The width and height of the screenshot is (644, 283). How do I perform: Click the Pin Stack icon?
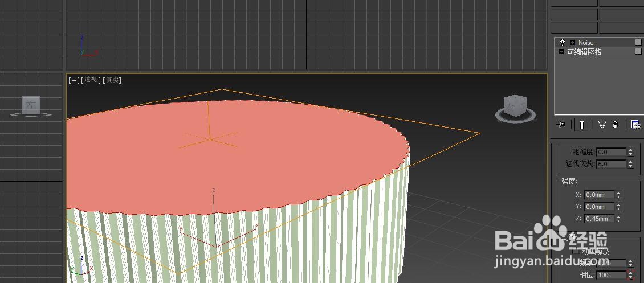pyautogui.click(x=561, y=125)
